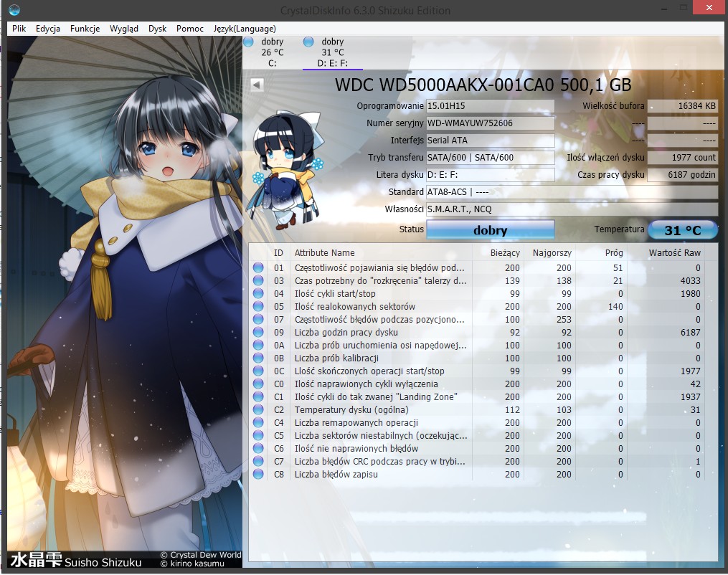Open the Pomoc menu
This screenshot has width=728, height=575.
click(x=190, y=29)
